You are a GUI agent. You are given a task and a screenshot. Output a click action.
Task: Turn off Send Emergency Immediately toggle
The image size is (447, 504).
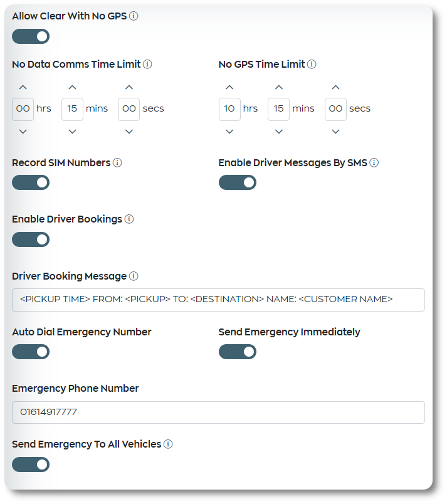click(x=238, y=352)
